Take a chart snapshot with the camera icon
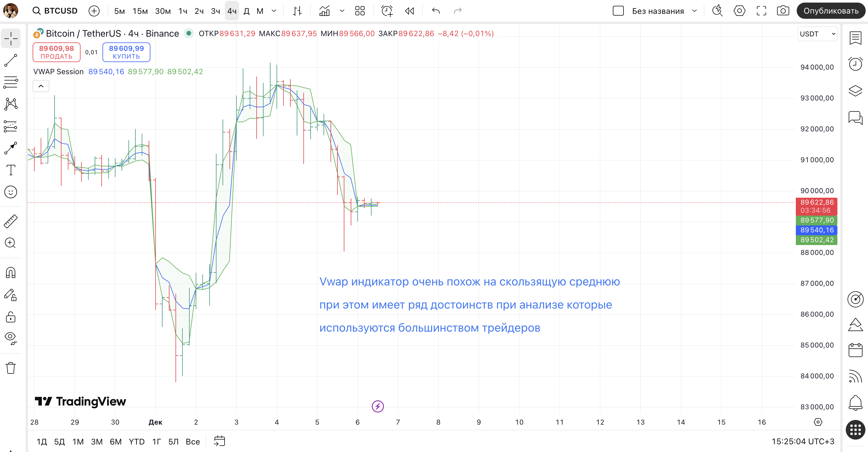The image size is (868, 452). 783,11
